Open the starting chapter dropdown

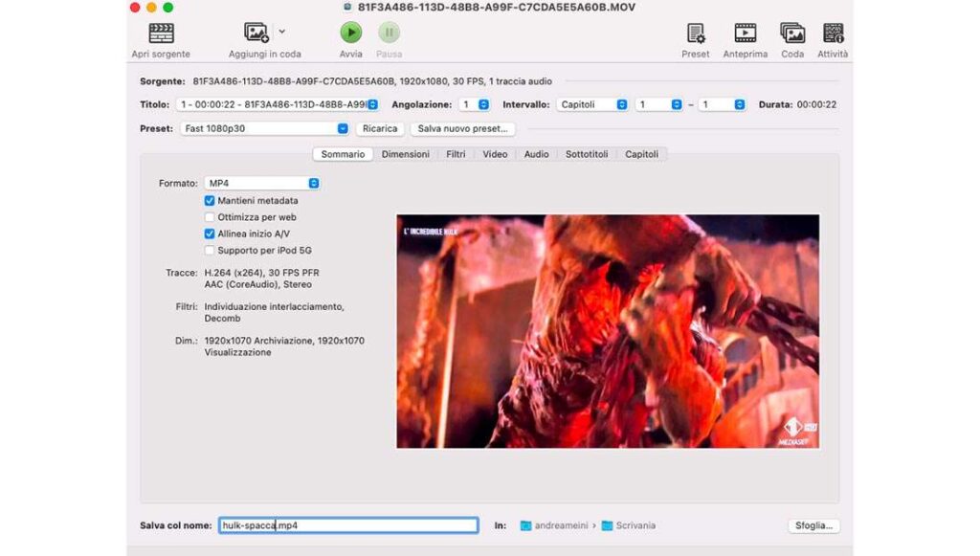658,104
